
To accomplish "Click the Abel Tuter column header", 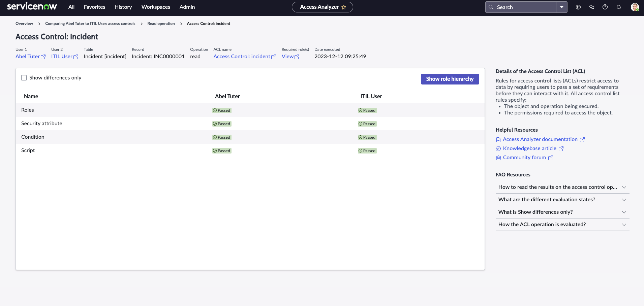I will [227, 96].
